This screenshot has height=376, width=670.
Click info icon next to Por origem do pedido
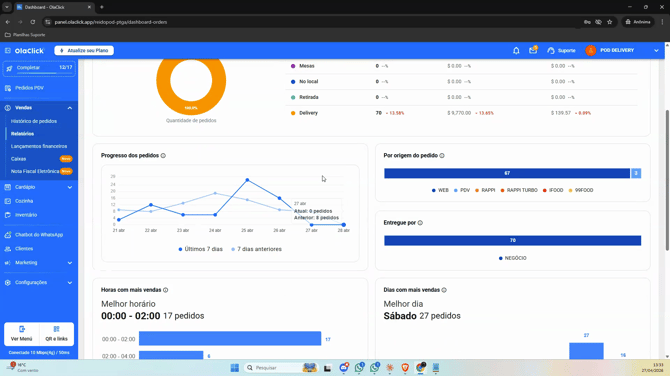[x=442, y=156]
